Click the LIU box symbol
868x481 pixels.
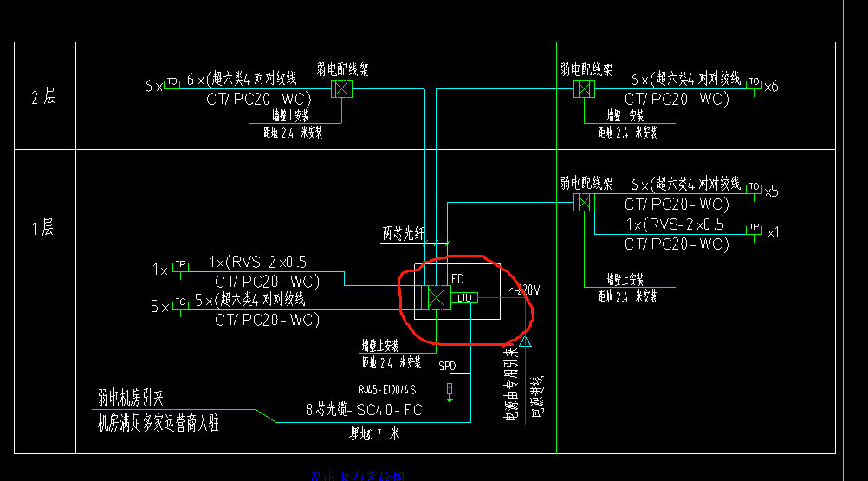(464, 298)
